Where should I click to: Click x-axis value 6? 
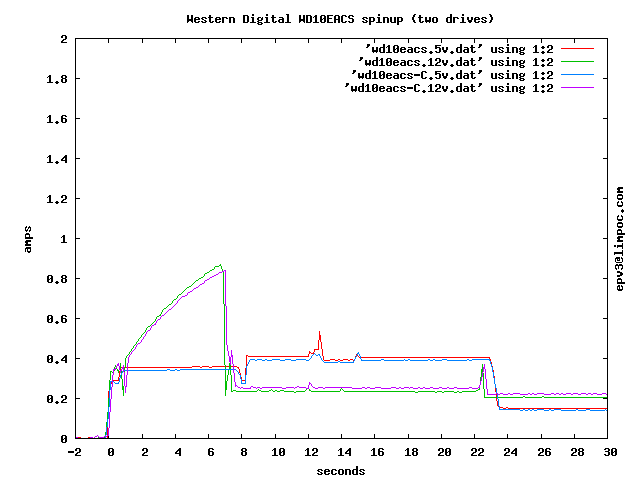[211, 452]
